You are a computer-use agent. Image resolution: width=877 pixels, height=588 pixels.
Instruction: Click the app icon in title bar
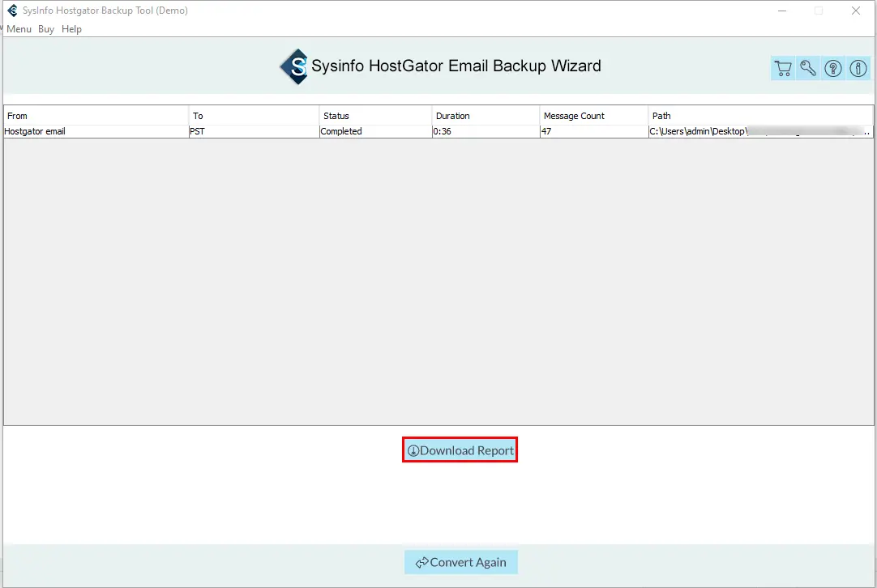tap(12, 11)
